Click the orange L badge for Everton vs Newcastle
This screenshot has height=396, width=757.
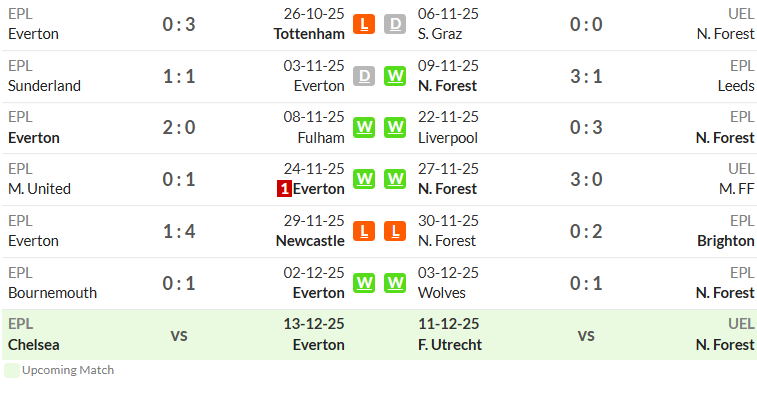click(x=364, y=231)
